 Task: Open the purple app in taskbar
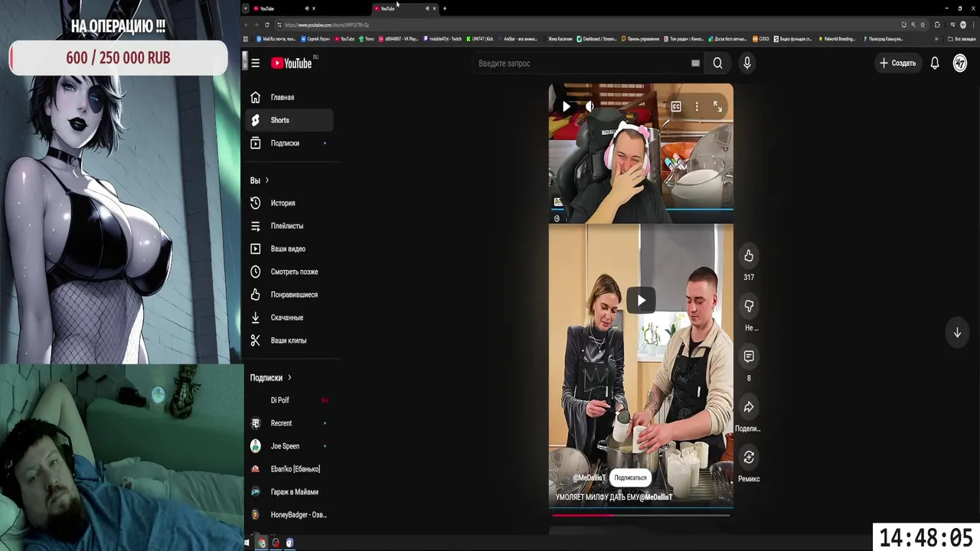point(289,543)
